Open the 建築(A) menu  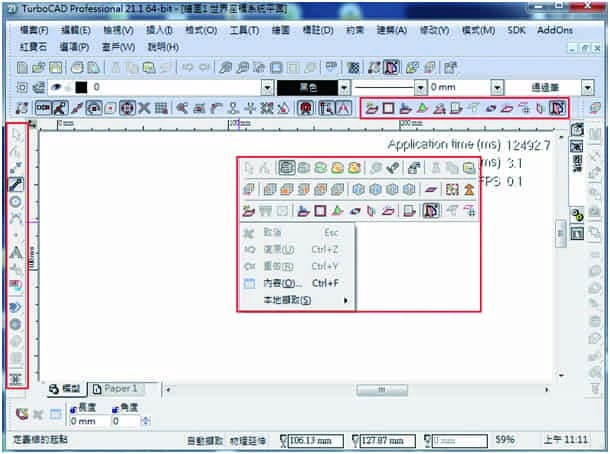pyautogui.click(x=391, y=31)
